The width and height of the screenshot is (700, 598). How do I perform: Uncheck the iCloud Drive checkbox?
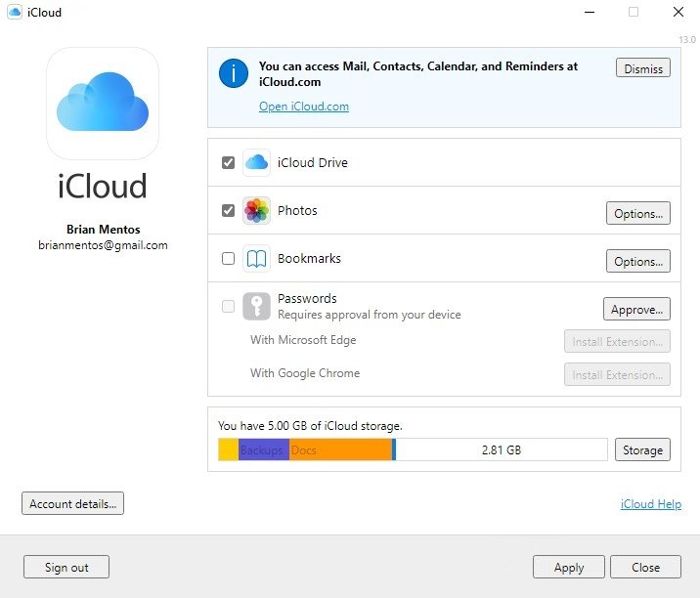228,162
